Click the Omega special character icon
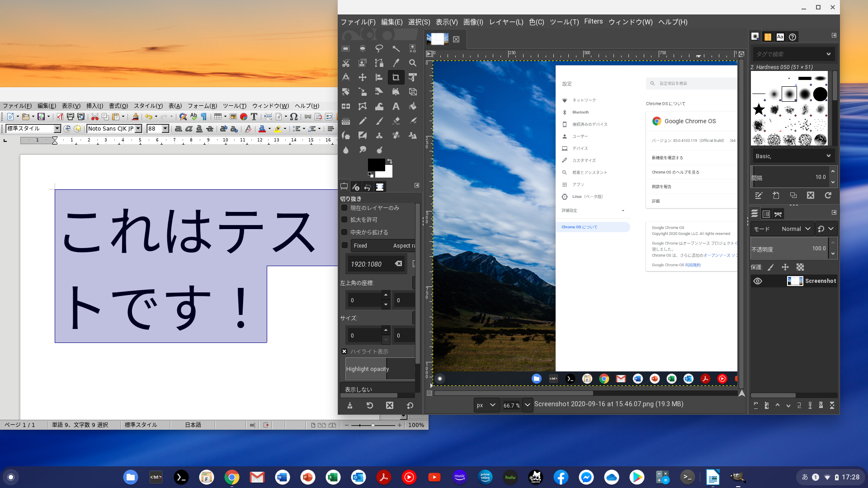The height and width of the screenshot is (488, 868). 294,117
